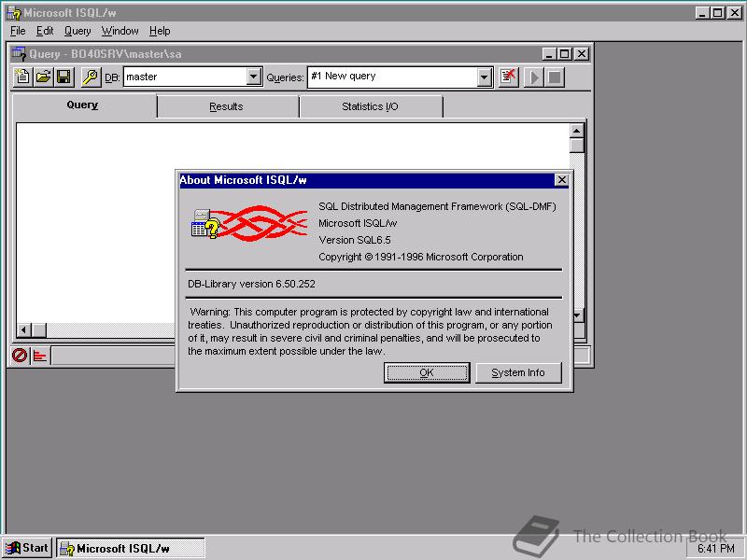This screenshot has width=747, height=560.
Task: Click the Execute Query play icon
Action: (534, 77)
